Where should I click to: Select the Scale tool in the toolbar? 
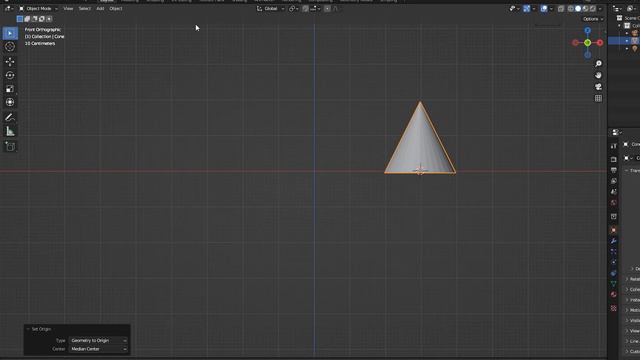pyautogui.click(x=10, y=89)
